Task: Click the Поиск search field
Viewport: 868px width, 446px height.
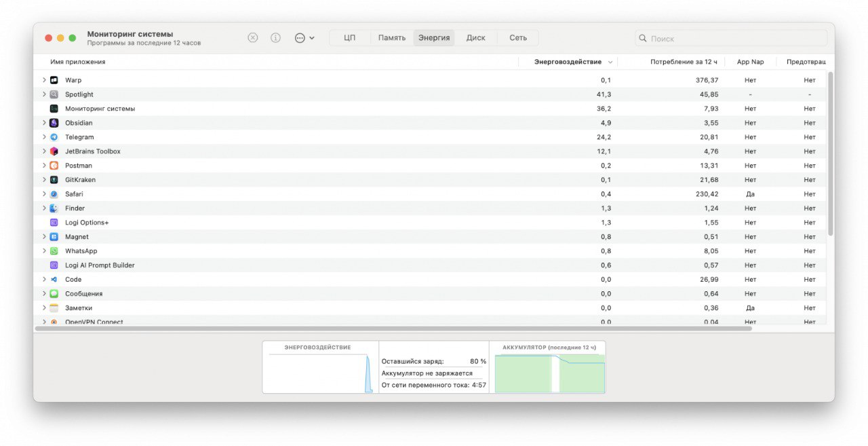Action: 731,39
